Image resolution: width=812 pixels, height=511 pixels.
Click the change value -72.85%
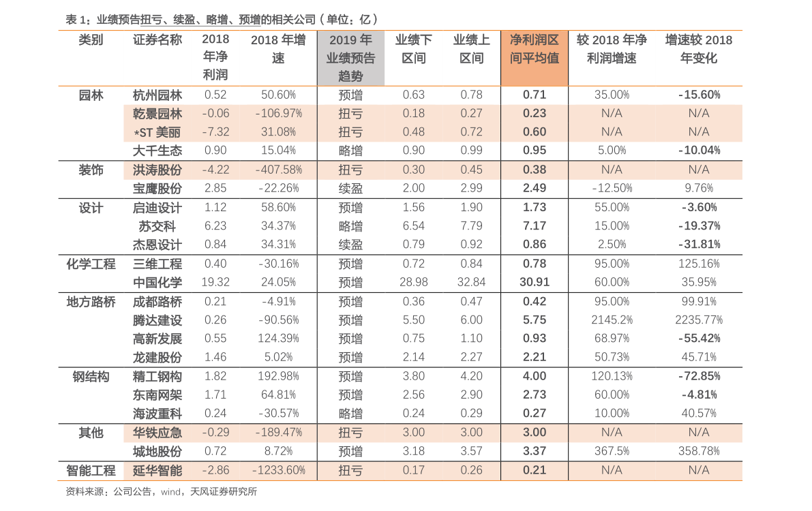(699, 376)
